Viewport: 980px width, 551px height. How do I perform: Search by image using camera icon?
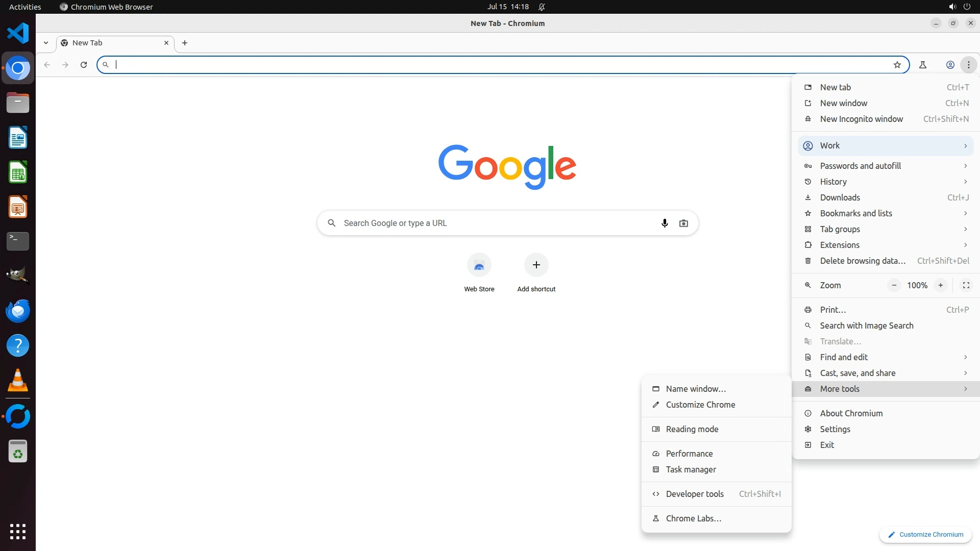(x=683, y=223)
